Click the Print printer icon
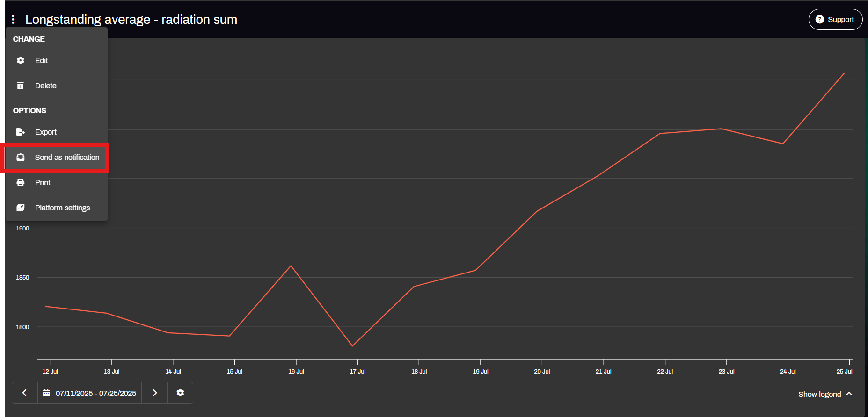868x417 pixels. 21,182
